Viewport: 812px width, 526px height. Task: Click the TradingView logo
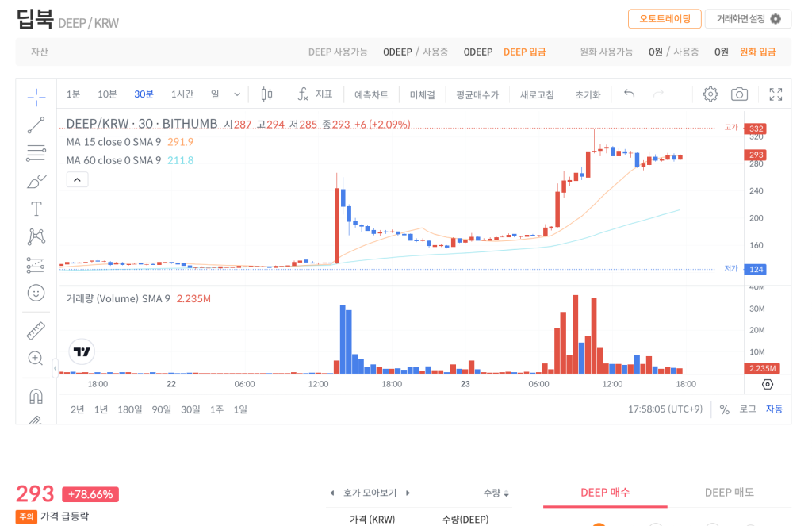(82, 352)
